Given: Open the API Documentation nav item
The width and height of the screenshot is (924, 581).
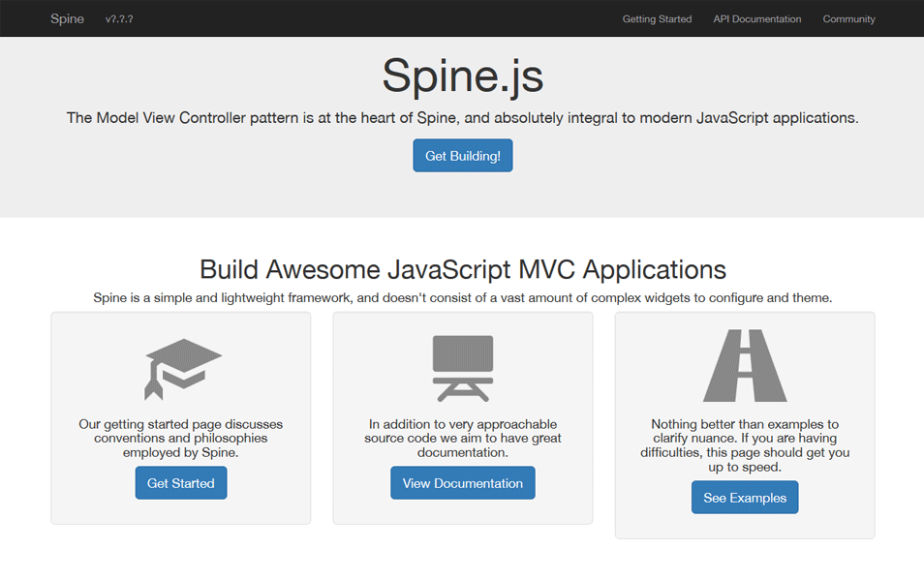Looking at the screenshot, I should click(x=757, y=18).
